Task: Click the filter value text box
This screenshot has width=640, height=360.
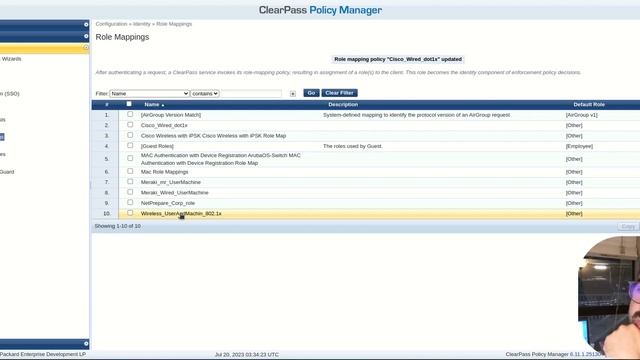Action: point(251,93)
